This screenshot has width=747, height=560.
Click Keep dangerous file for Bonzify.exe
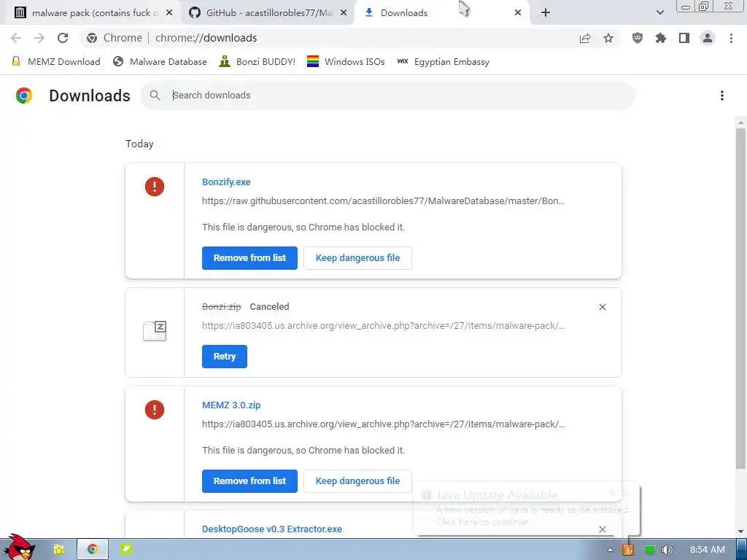coord(357,258)
